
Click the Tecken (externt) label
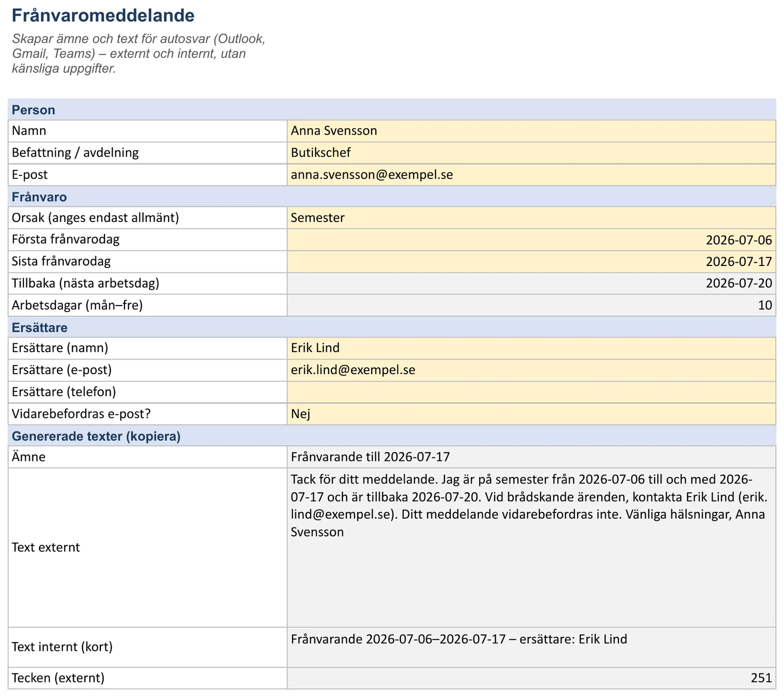(58, 678)
